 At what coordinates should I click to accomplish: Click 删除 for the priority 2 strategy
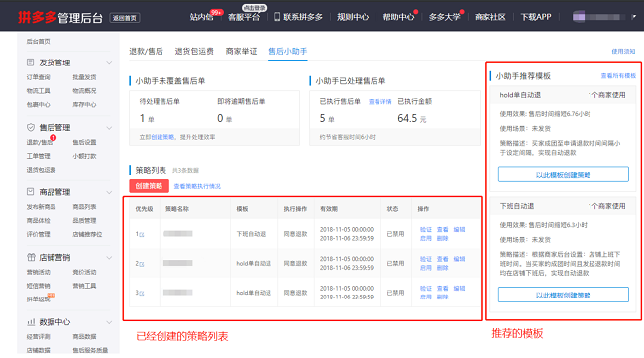click(x=442, y=268)
